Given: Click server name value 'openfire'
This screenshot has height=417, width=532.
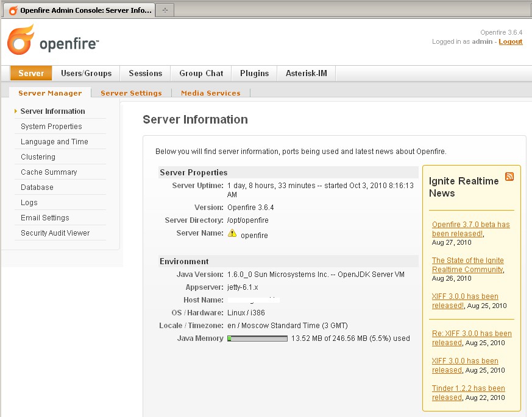Looking at the screenshot, I should (x=254, y=235).
